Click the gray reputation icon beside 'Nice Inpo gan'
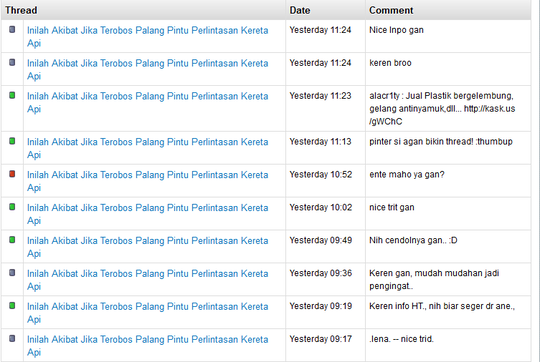The image size is (540, 362). tap(12, 30)
